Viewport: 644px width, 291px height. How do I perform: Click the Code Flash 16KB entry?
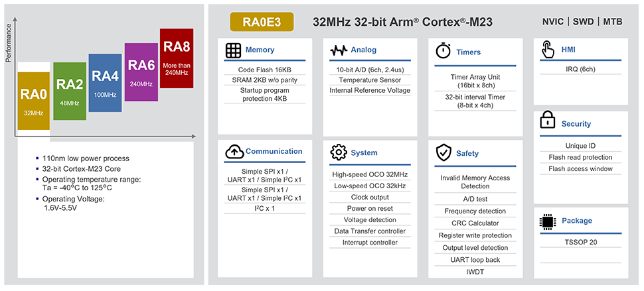[264, 70]
